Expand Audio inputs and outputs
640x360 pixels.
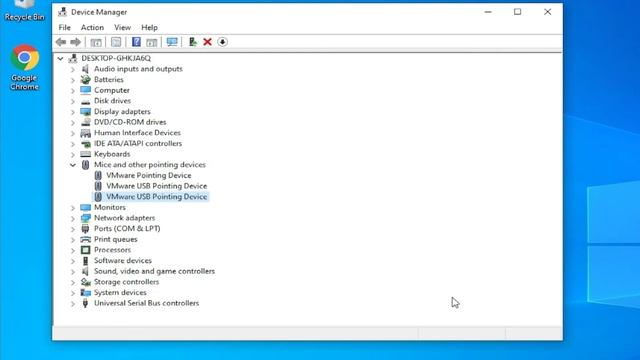tap(73, 69)
